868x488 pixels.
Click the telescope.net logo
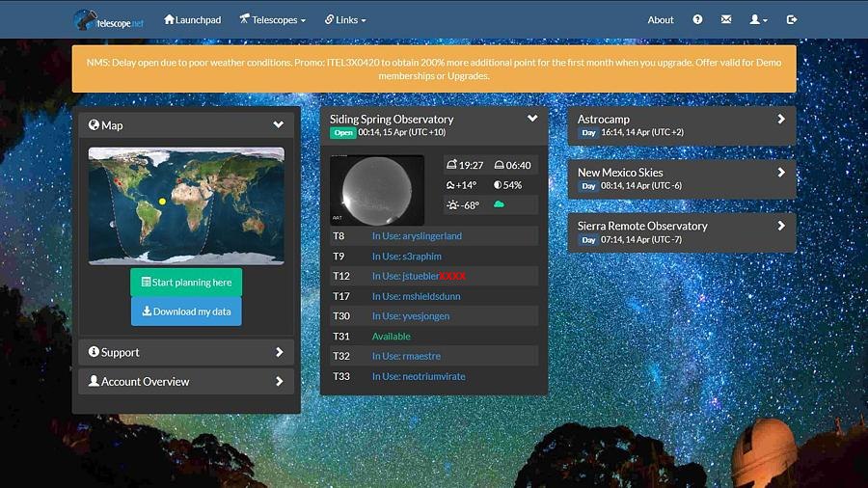coord(108,19)
